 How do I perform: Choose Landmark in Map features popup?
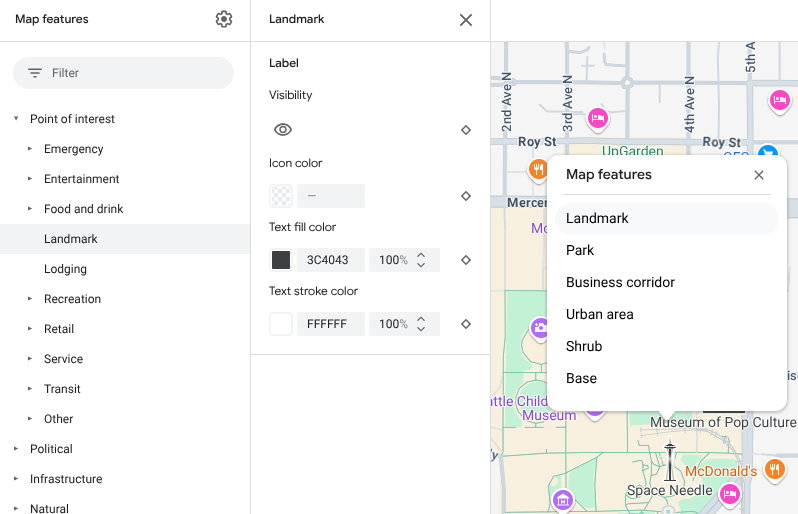click(667, 218)
